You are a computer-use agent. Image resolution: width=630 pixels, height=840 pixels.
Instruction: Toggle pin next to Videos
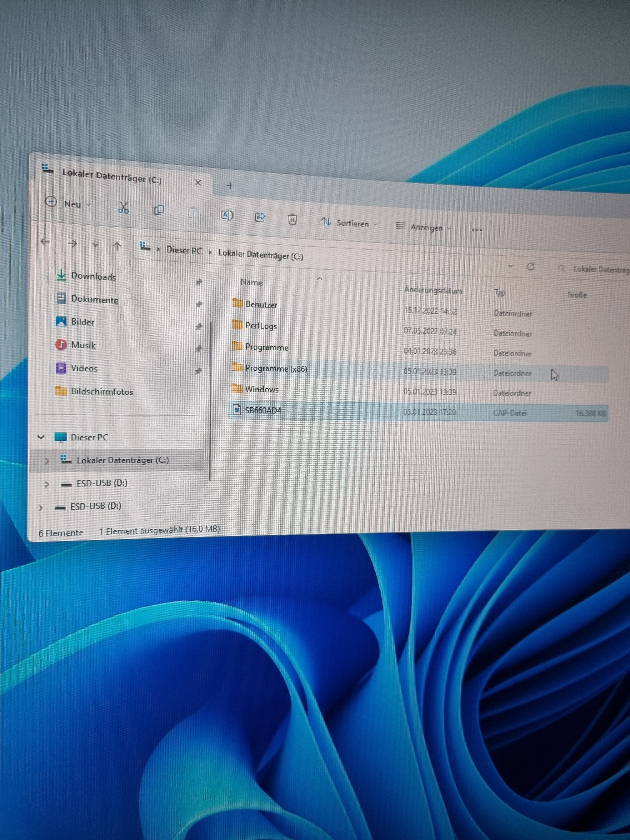click(x=198, y=371)
